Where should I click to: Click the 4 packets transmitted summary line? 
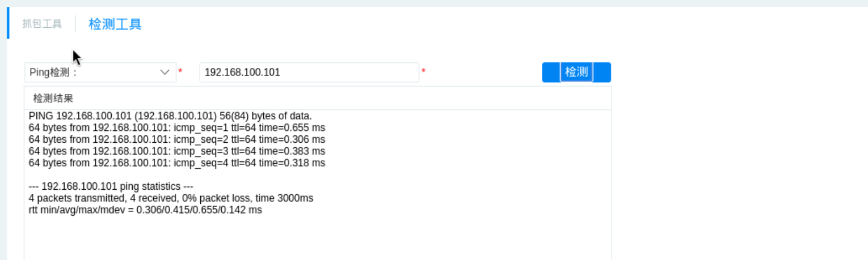[x=171, y=198]
